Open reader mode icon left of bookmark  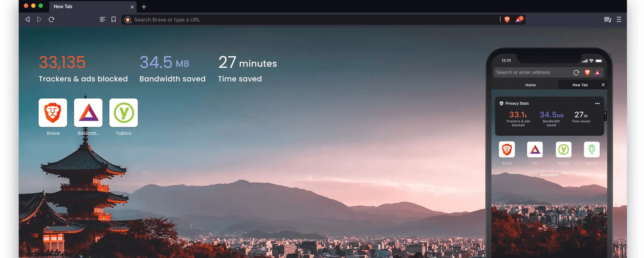pos(103,19)
